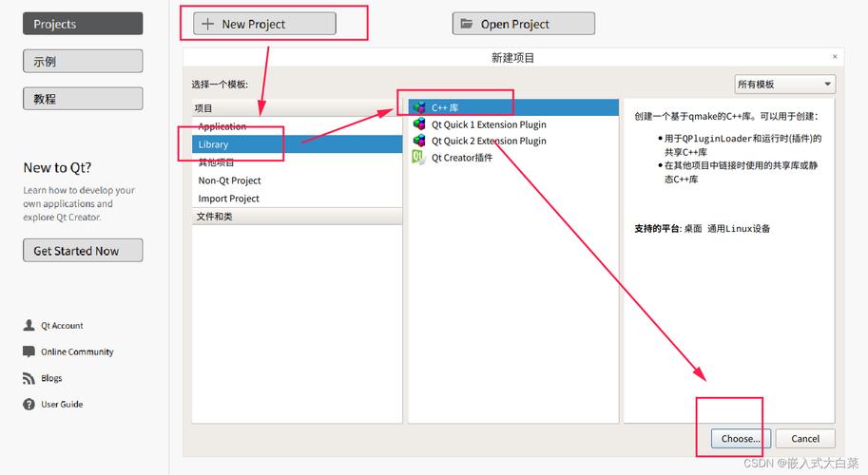Click Get Started Now

pos(83,251)
